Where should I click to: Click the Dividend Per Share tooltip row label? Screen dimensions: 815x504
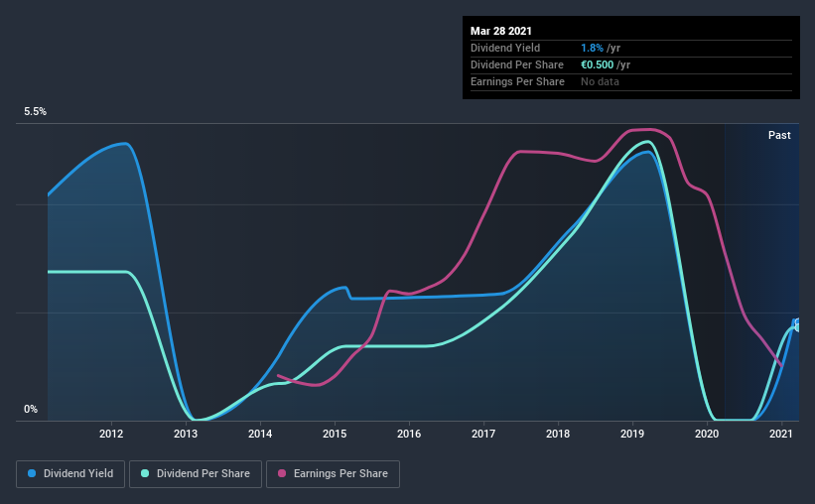click(516, 64)
